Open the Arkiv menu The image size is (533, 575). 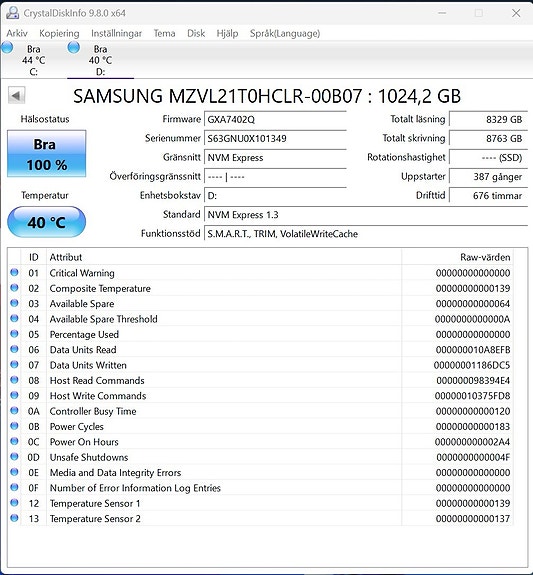[x=17, y=33]
